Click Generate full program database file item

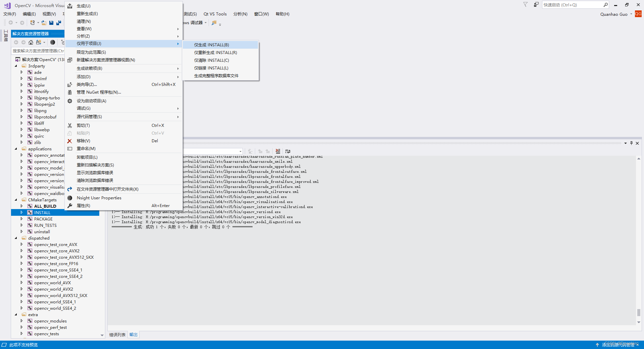point(221,76)
